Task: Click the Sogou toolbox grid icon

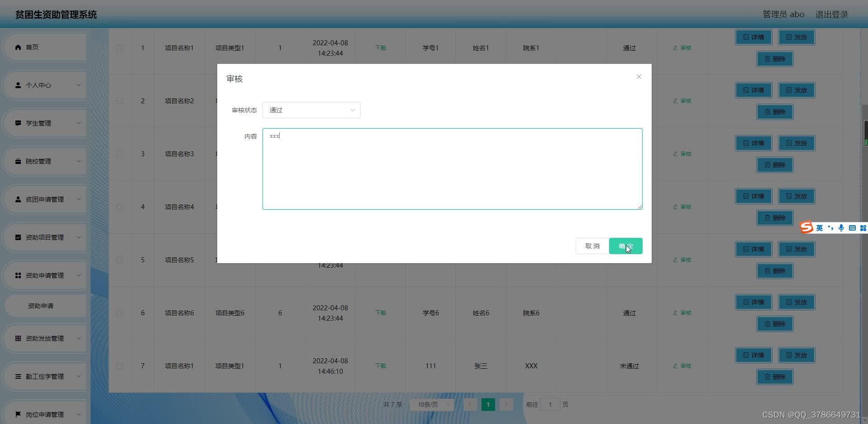Action: (x=863, y=228)
